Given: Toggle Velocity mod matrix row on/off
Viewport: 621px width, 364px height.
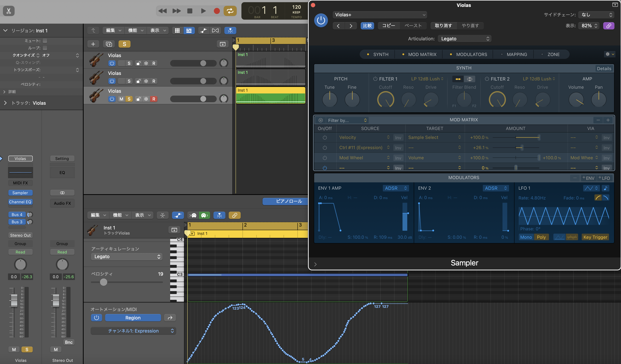Looking at the screenshot, I should pyautogui.click(x=324, y=137).
